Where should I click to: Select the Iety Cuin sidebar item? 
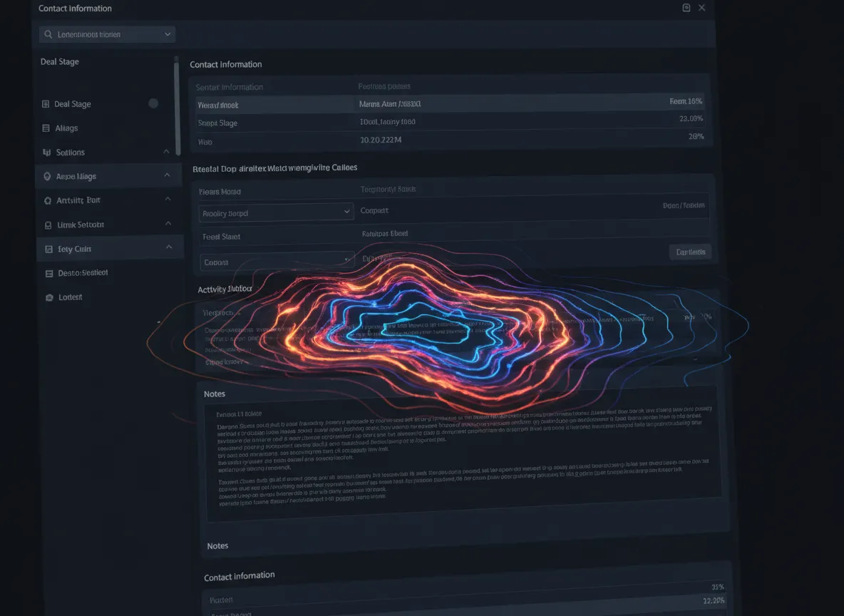point(110,248)
